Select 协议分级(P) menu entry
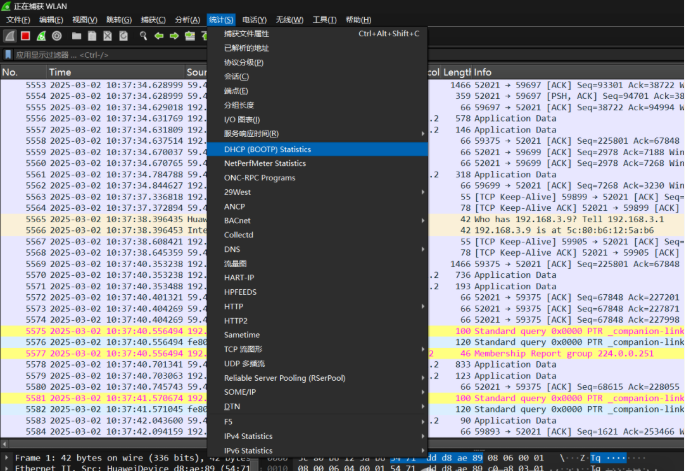The height and width of the screenshot is (471, 685). pos(317,62)
